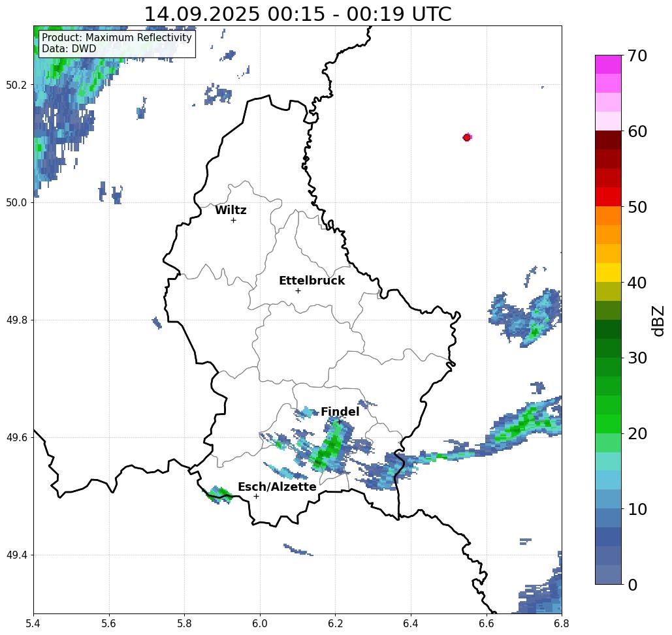Image resolution: width=672 pixels, height=635 pixels.
Task: Click the latitude axis label 49.4
Action: [x=16, y=555]
